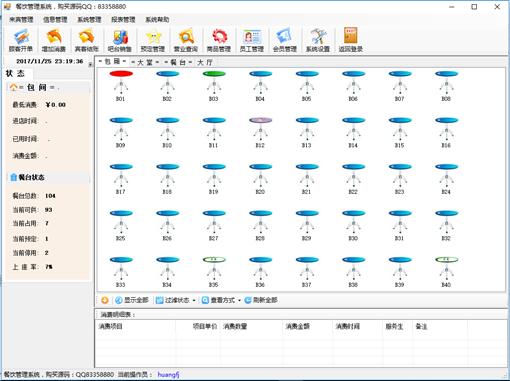The image size is (510, 381).
Task: Click the 营业查询 magnifier icon
Action: click(186, 40)
